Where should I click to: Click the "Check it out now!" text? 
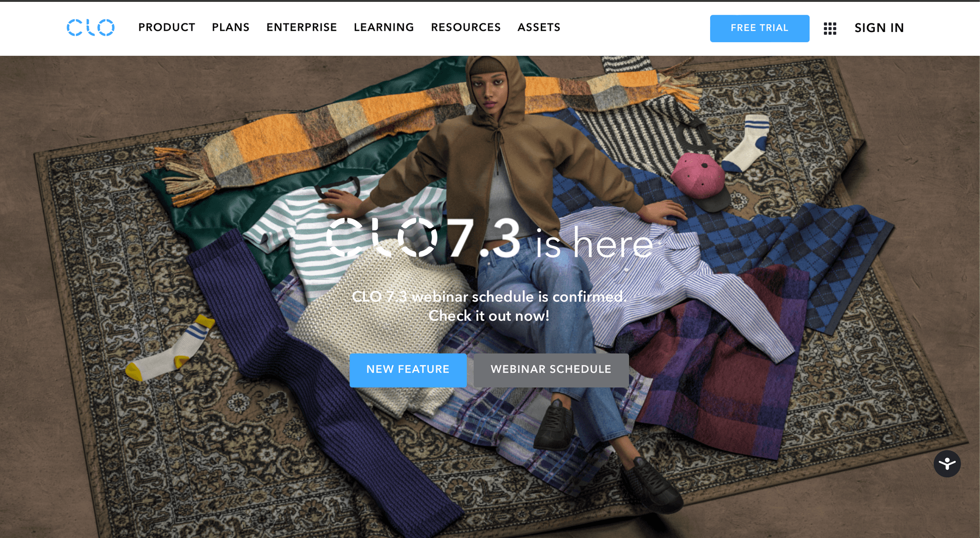489,316
